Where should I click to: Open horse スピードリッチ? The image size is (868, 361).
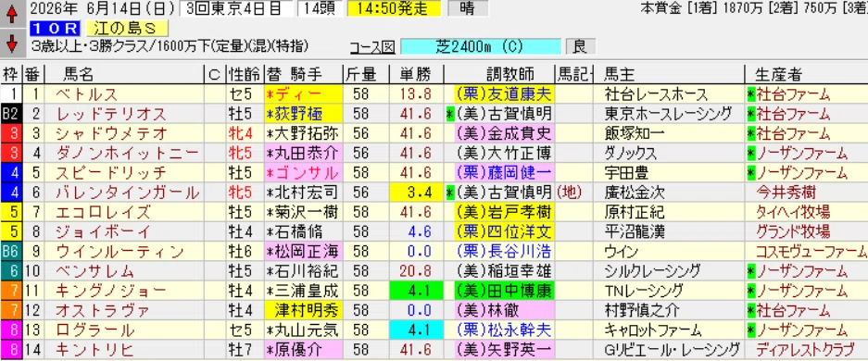tap(112, 173)
